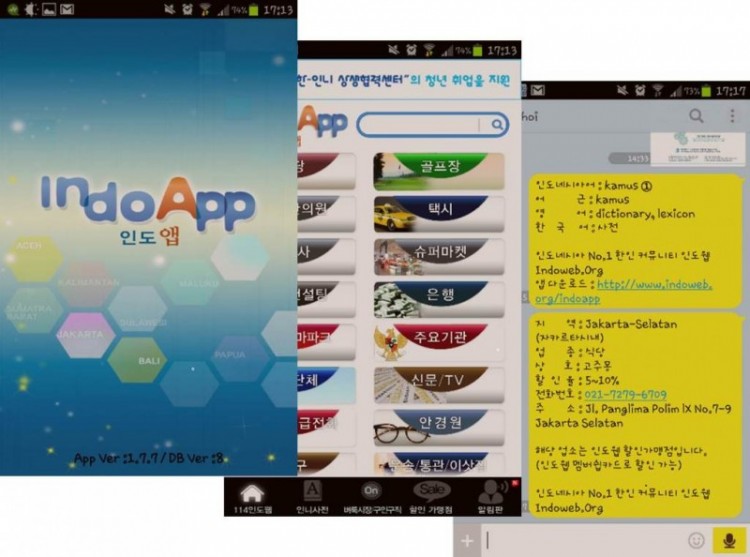Viewport: 750px width, 557px height.
Task: Select the JAKARTA hexagon on the splash screen
Action: pos(85,335)
